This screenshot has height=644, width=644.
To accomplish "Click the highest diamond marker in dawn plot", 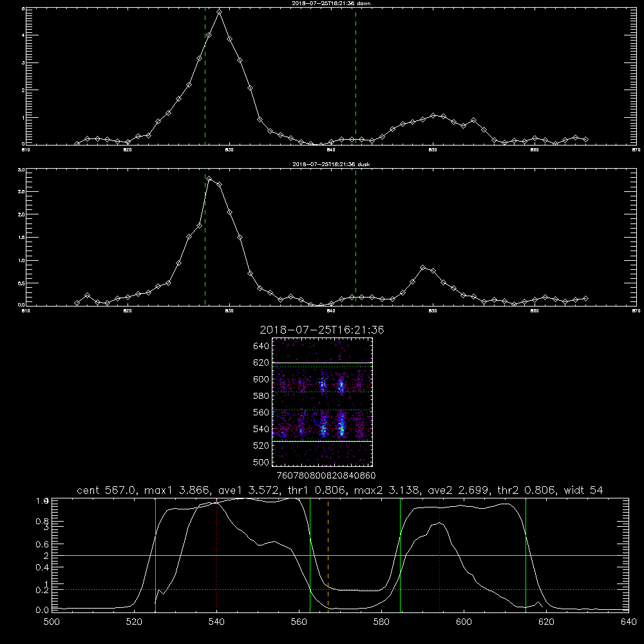I will (220, 12).
